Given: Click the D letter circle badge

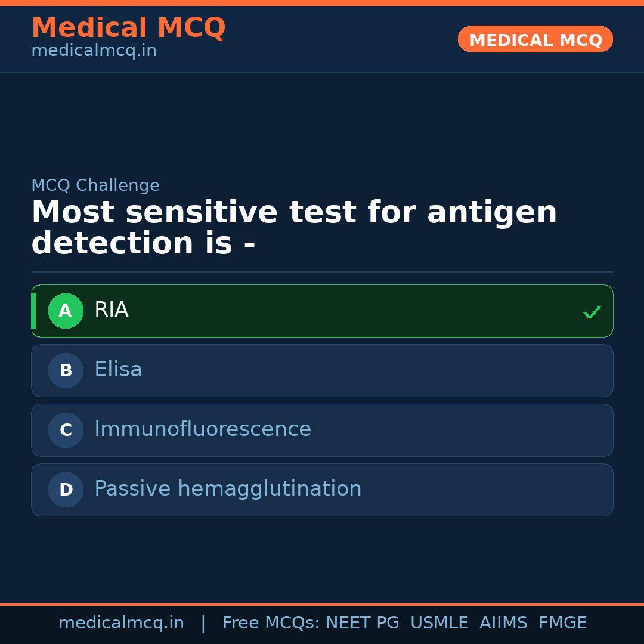Looking at the screenshot, I should pos(66,490).
